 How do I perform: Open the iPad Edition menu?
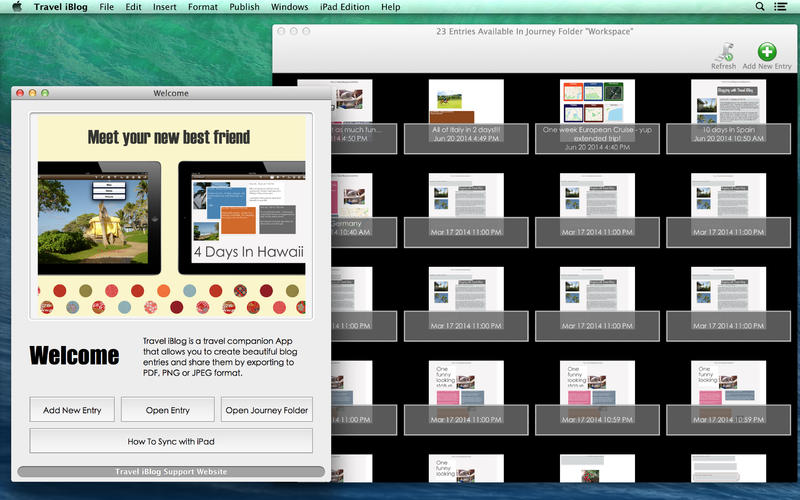[x=344, y=7]
